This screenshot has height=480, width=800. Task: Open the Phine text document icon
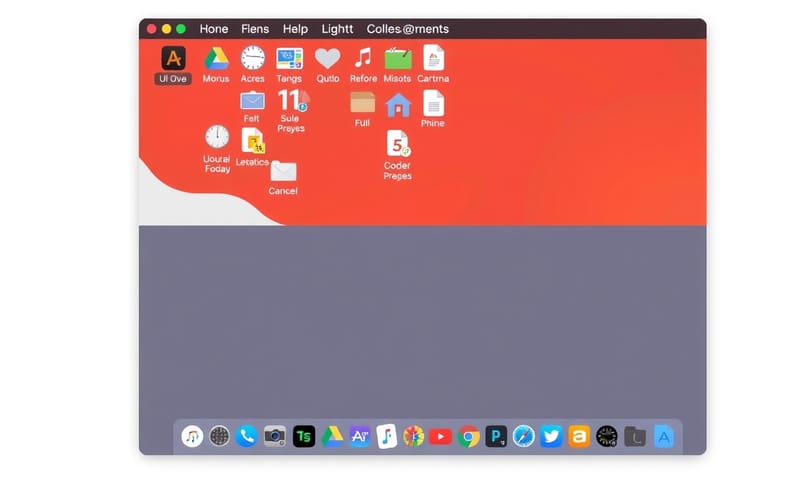(x=433, y=103)
